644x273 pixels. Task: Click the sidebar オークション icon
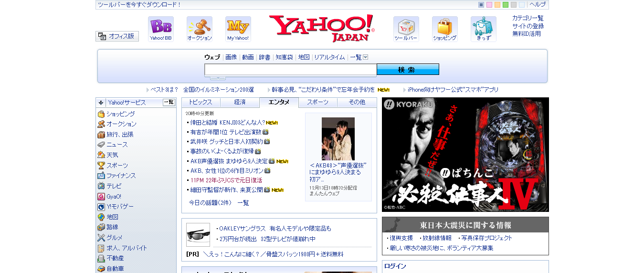coord(101,124)
